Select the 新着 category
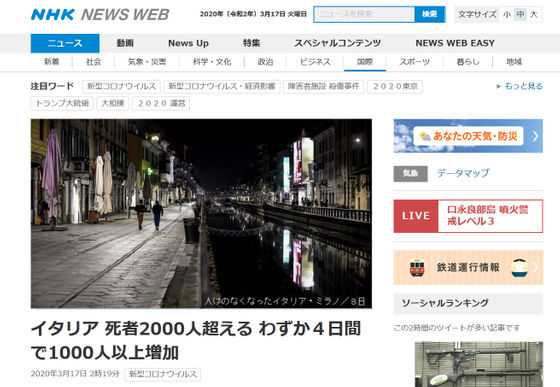560x387 pixels. coord(51,62)
